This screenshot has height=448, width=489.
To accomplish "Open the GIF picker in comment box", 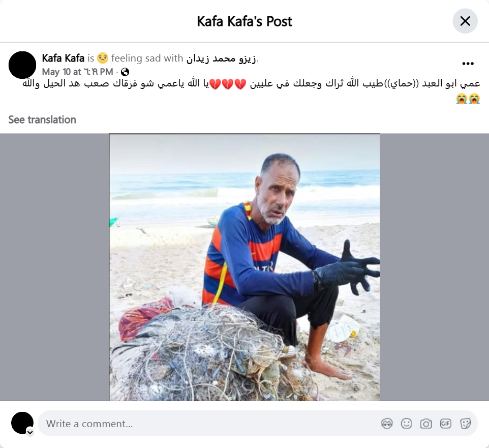I will (x=445, y=424).
